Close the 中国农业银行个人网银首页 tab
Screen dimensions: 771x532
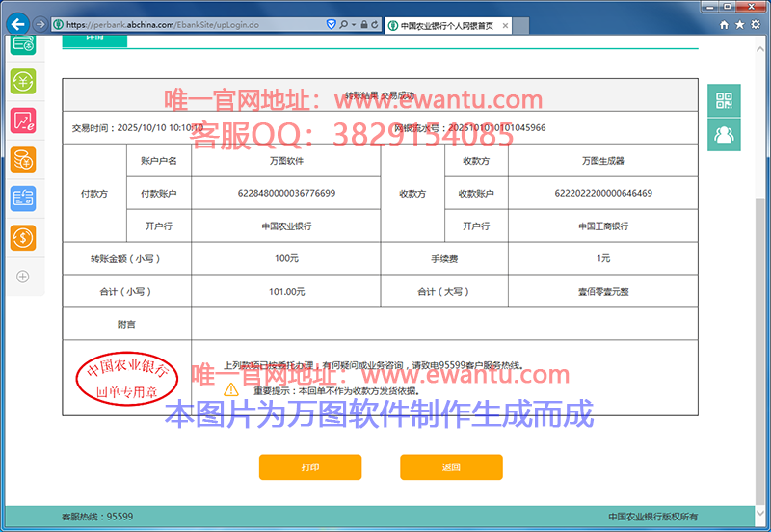505,26
